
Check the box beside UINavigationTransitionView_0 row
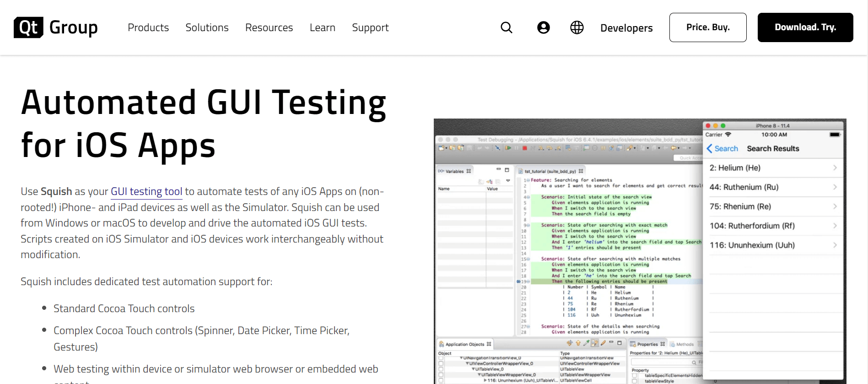click(441, 358)
